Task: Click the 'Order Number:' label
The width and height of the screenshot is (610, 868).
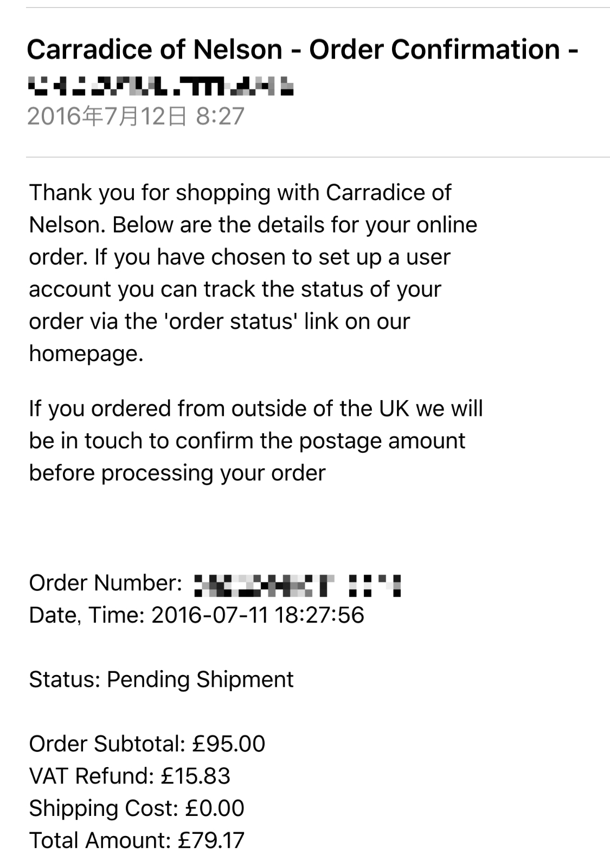Action: tap(106, 583)
